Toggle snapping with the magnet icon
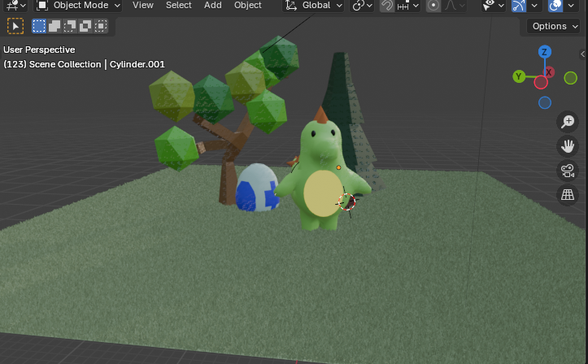The image size is (588, 364). 387,6
